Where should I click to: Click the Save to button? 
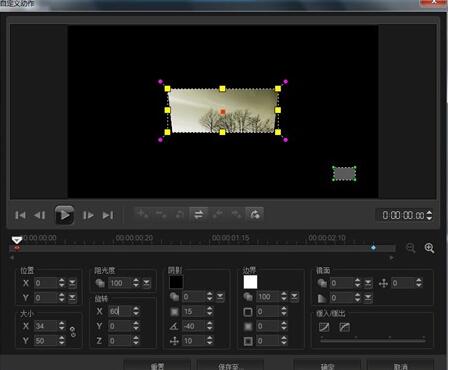[231, 366]
